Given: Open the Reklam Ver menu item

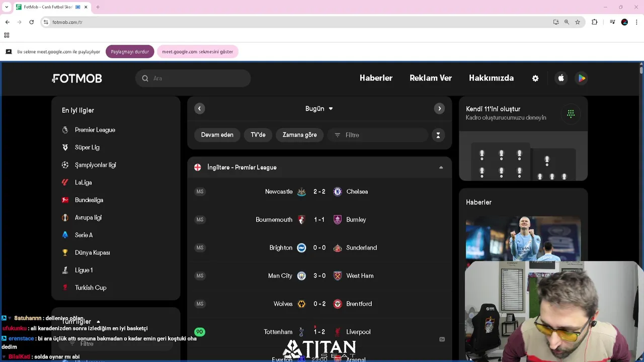Looking at the screenshot, I should click(431, 78).
